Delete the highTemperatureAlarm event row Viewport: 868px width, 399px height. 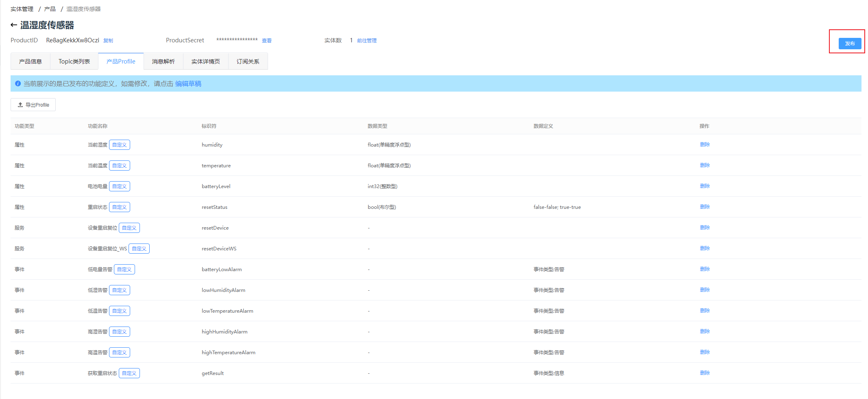coord(705,352)
